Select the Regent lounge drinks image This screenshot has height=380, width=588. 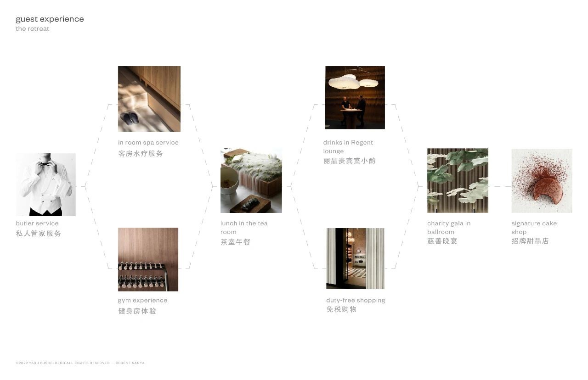[x=355, y=97]
